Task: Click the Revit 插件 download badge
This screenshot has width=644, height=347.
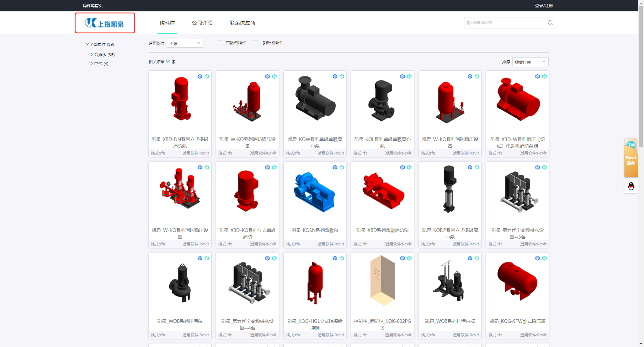Action: pos(631,157)
